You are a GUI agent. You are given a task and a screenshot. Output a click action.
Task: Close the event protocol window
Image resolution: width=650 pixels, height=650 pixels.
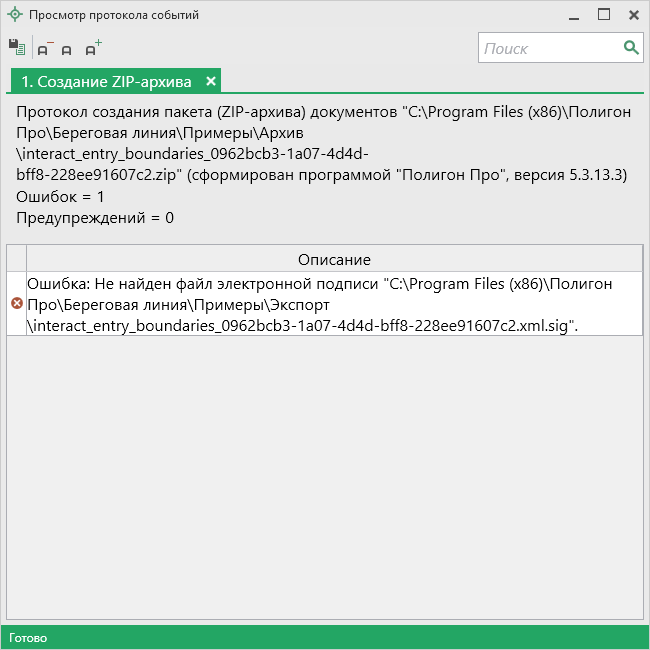pos(634,15)
